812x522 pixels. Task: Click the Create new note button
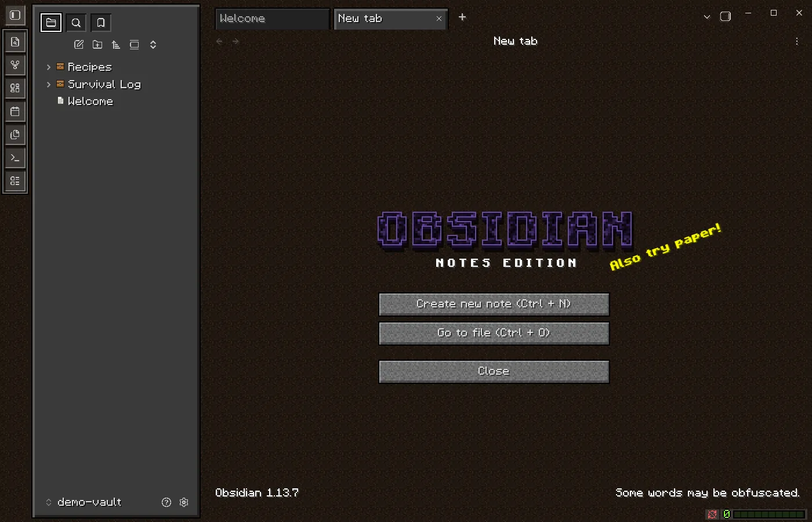(494, 304)
